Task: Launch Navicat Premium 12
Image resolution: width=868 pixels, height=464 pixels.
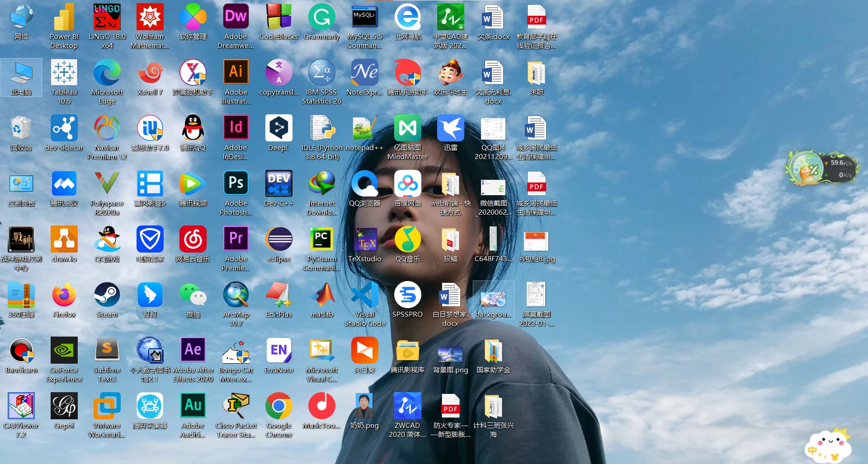Action: [x=107, y=128]
